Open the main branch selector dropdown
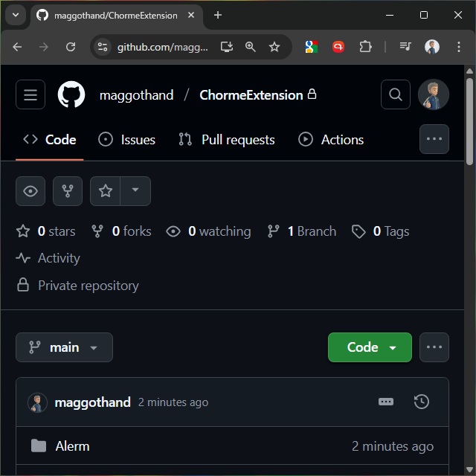Screen dimensions: 476x476 coord(64,347)
